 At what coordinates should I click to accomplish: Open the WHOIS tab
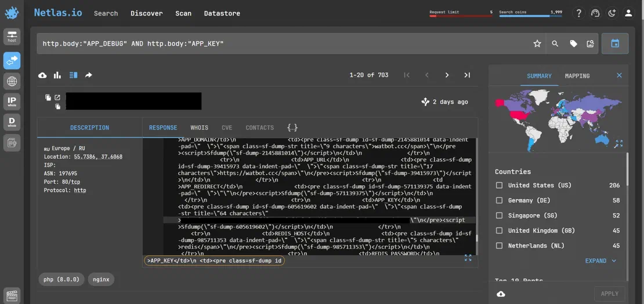click(199, 128)
